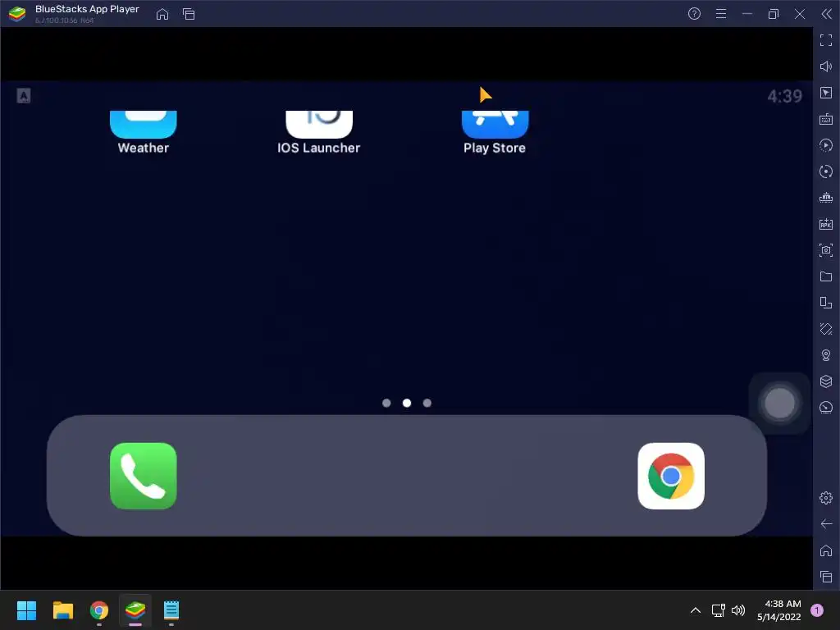
Task: Open the Windows Start menu
Action: tap(26, 610)
